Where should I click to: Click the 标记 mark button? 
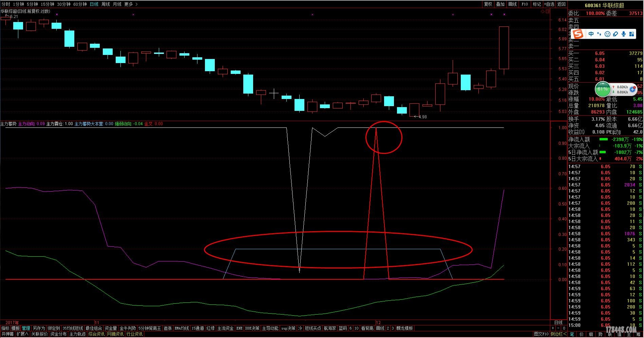pyautogui.click(x=537, y=4)
